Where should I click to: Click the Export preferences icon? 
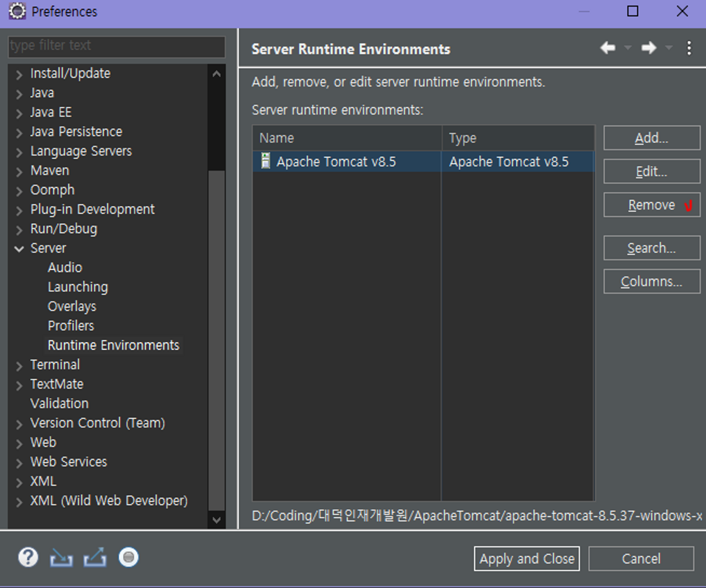(x=95, y=558)
